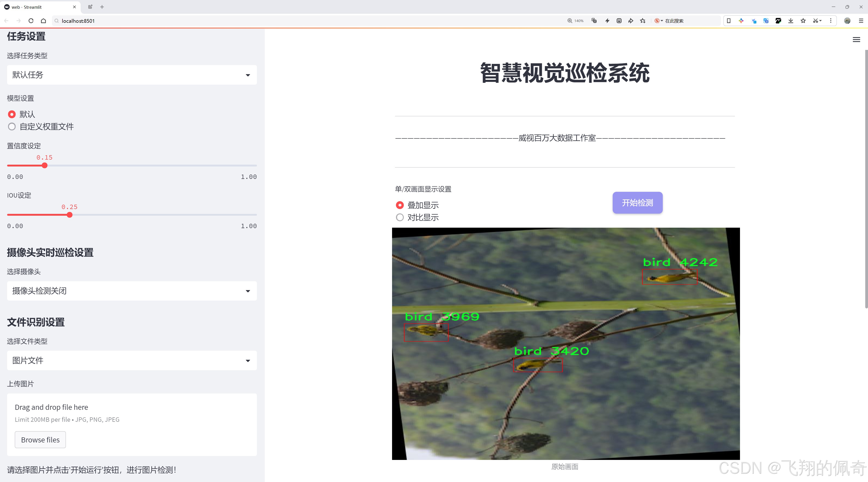868x482 pixels.
Task: Click the browser back arrow
Action: 6,20
